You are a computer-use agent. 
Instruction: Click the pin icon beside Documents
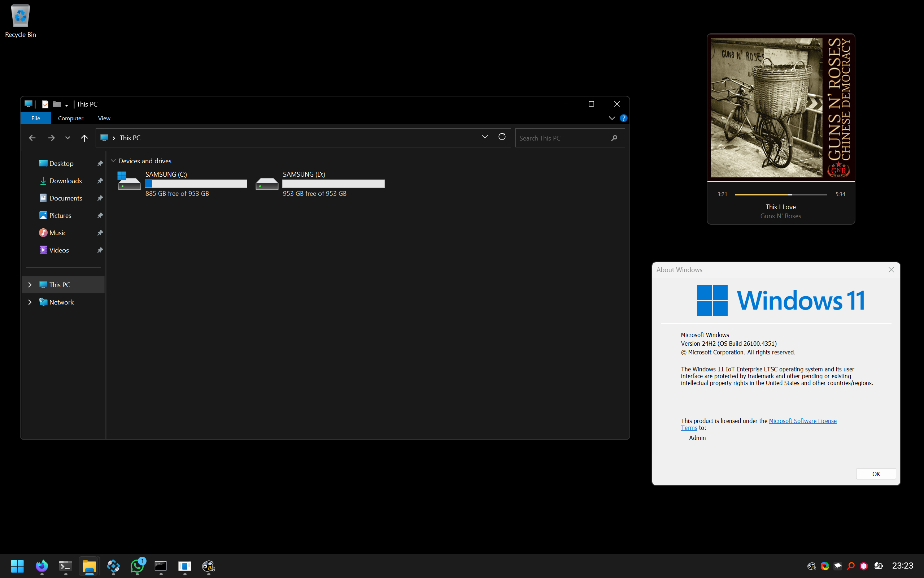pyautogui.click(x=100, y=198)
